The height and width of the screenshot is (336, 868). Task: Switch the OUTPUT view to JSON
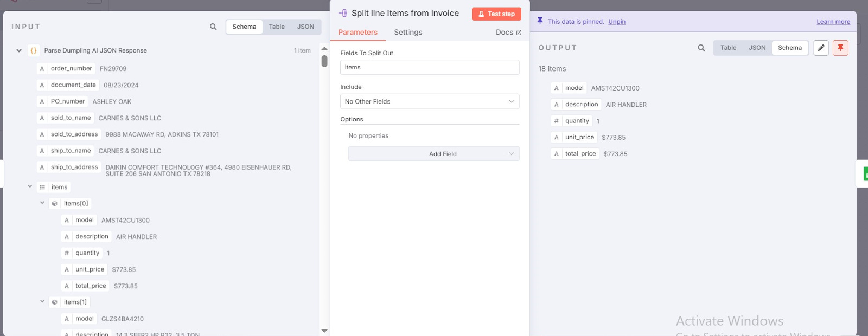[757, 48]
